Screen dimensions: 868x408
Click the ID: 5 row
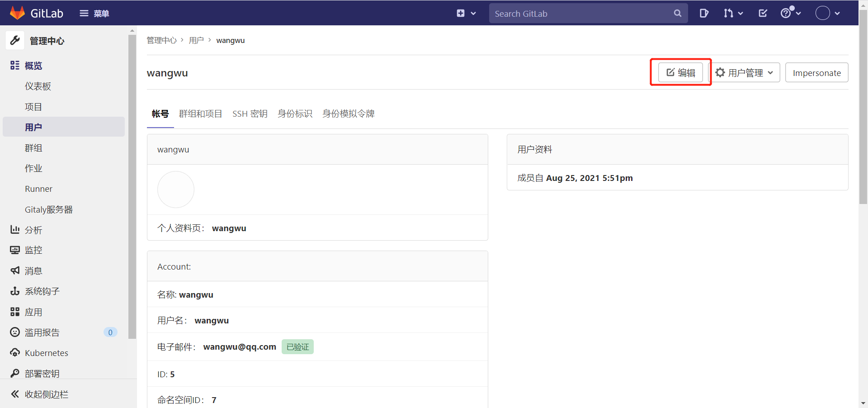[x=317, y=374]
